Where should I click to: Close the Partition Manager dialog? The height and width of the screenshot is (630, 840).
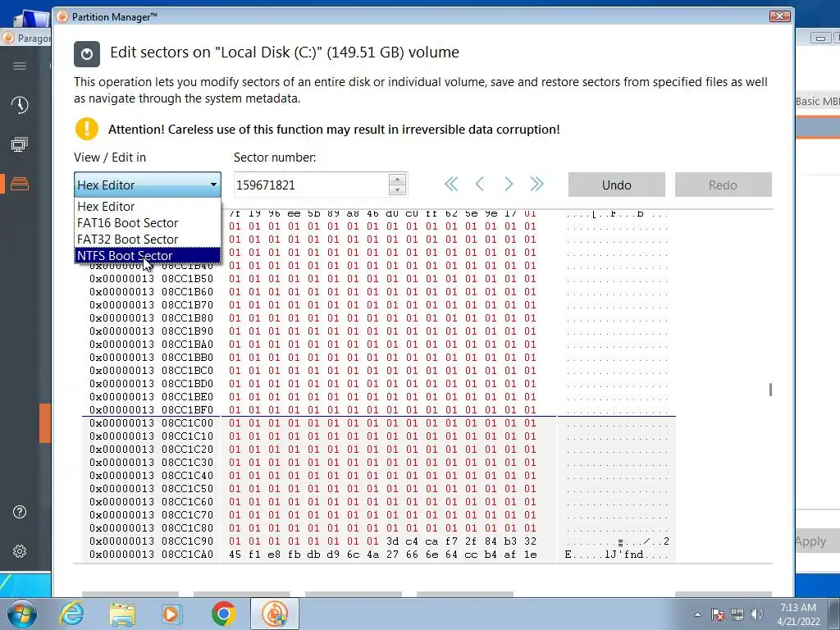[x=780, y=16]
